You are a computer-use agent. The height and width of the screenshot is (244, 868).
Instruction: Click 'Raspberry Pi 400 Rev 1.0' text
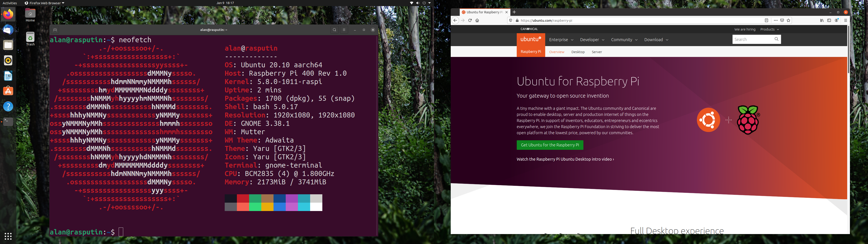pos(298,73)
